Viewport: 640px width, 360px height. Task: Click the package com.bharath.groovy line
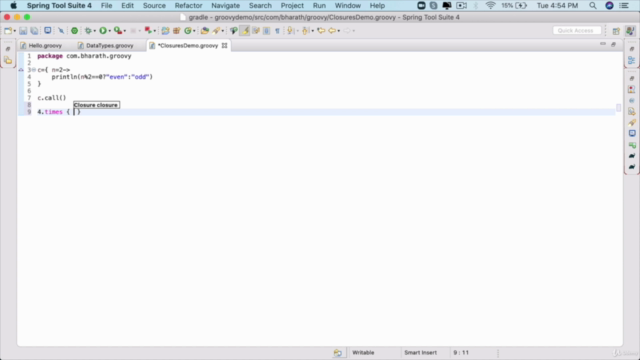(x=84, y=56)
